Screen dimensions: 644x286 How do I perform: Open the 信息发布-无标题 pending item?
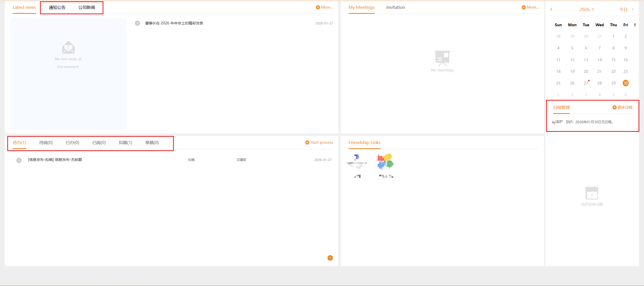[55, 160]
